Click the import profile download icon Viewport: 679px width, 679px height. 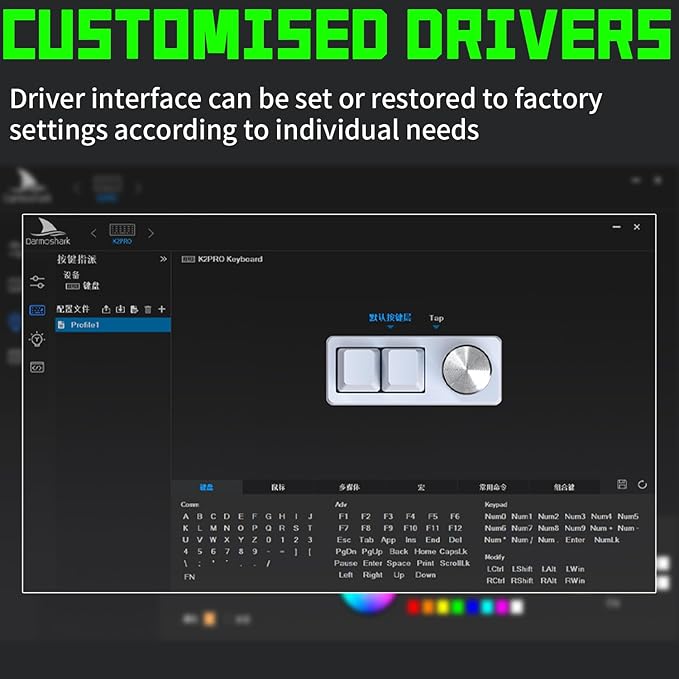point(120,309)
